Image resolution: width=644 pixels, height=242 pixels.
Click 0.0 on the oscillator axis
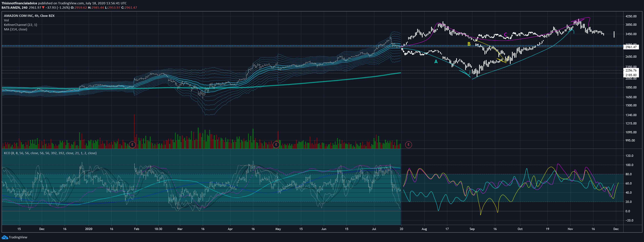tap(628, 211)
